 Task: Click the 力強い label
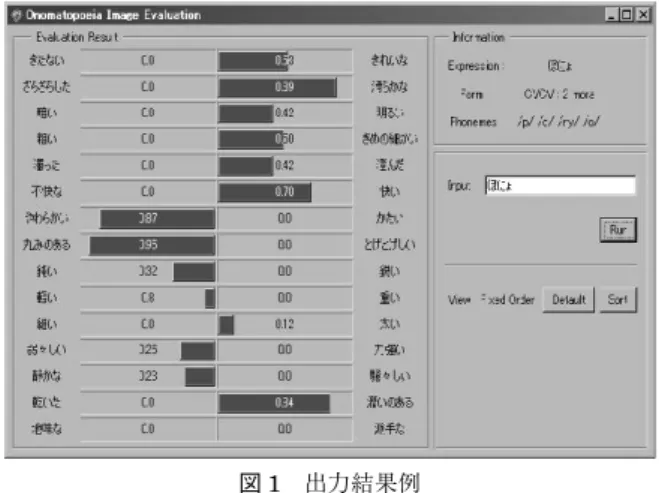[390, 350]
